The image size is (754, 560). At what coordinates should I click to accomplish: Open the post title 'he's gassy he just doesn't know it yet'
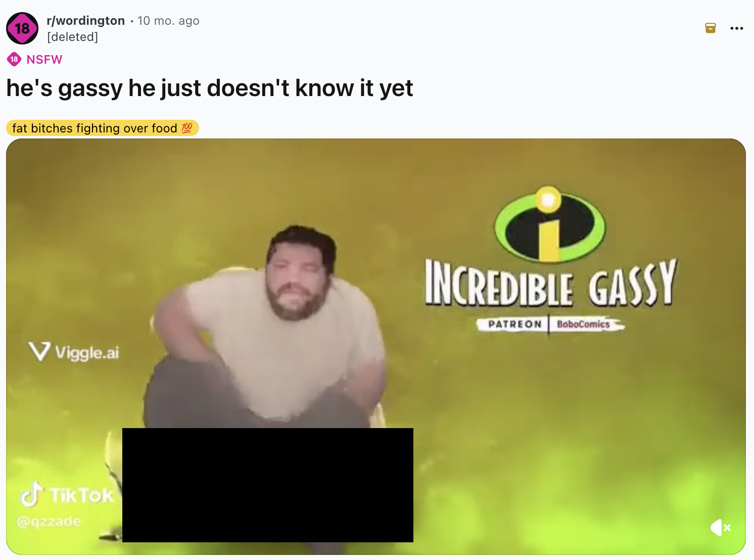click(x=210, y=88)
